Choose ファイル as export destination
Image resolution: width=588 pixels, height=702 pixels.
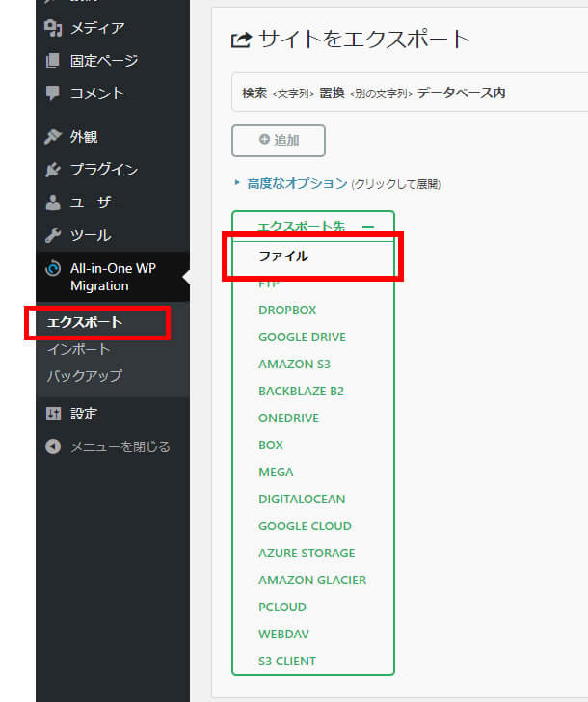[x=283, y=256]
